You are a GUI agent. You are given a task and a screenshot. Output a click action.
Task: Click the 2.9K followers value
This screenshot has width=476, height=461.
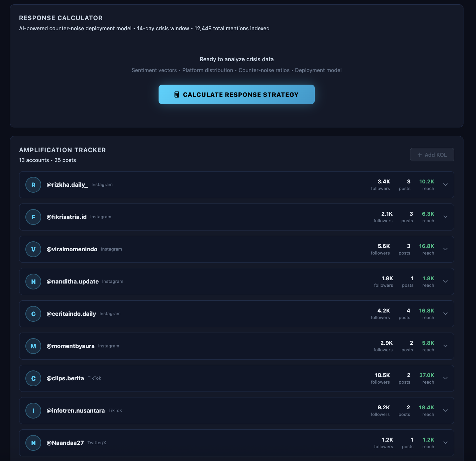(x=386, y=343)
